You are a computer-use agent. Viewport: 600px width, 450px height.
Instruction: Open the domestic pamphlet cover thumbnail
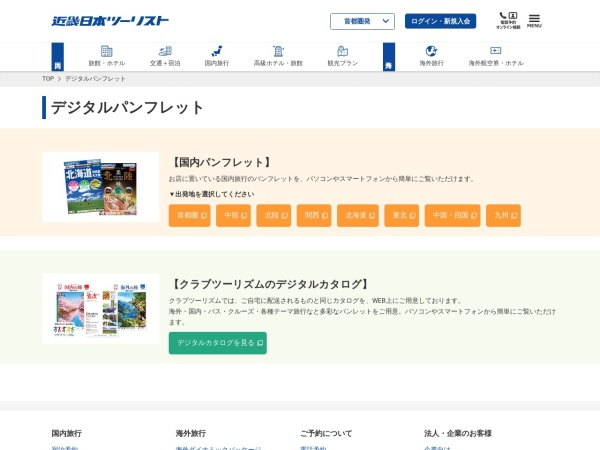click(101, 187)
